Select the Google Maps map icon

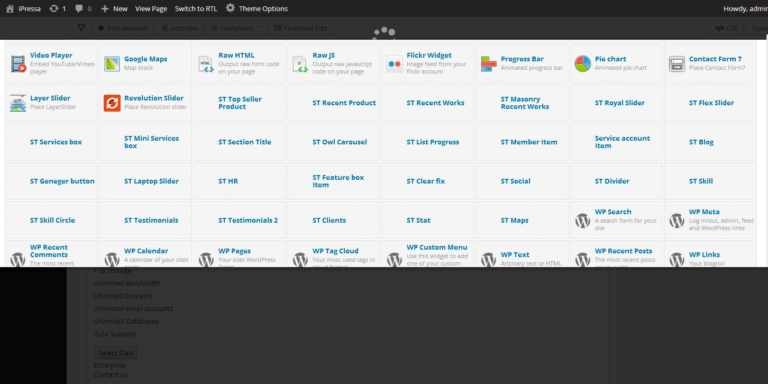[112, 64]
